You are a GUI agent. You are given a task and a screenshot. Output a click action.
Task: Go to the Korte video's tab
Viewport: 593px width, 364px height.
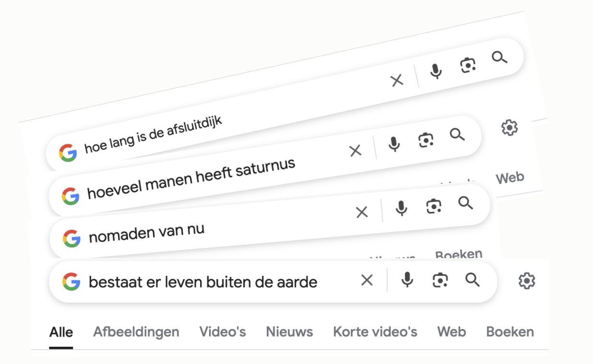point(375,332)
